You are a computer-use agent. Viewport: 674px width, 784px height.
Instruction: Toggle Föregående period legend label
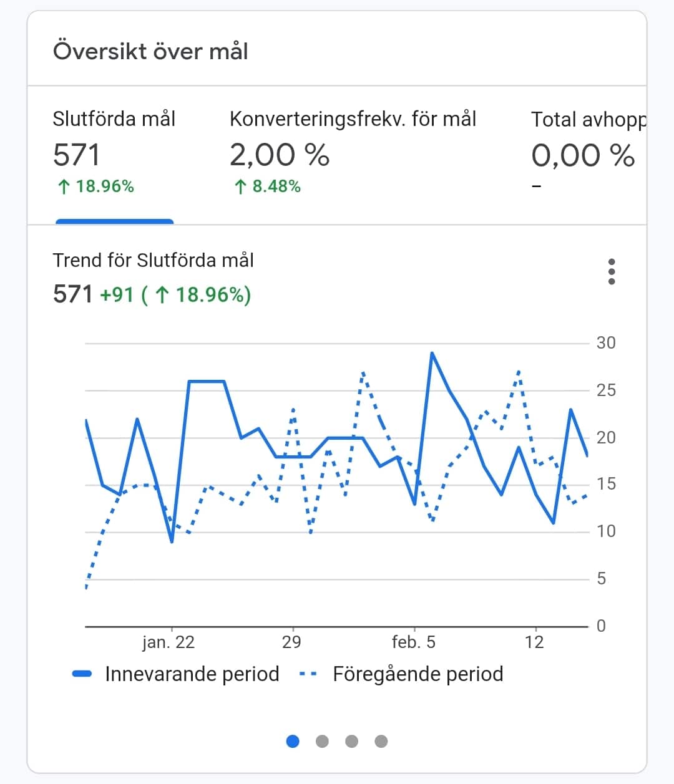pyautogui.click(x=418, y=674)
